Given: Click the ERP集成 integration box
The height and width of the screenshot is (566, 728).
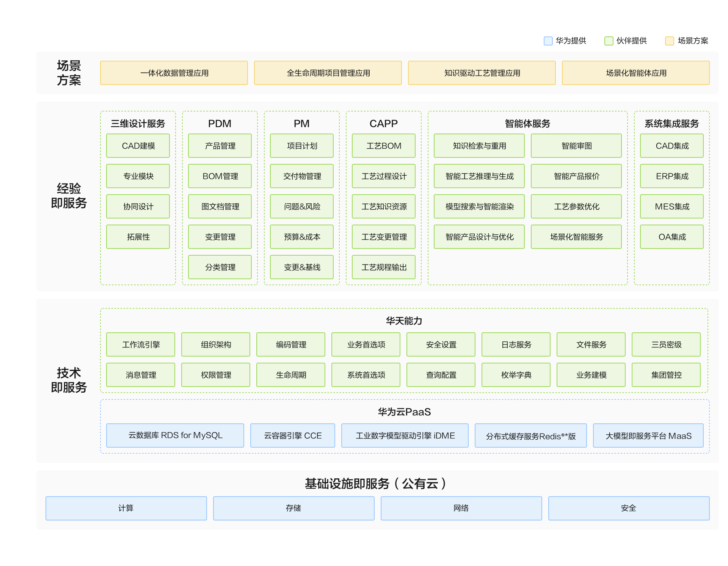Looking at the screenshot, I should (672, 176).
